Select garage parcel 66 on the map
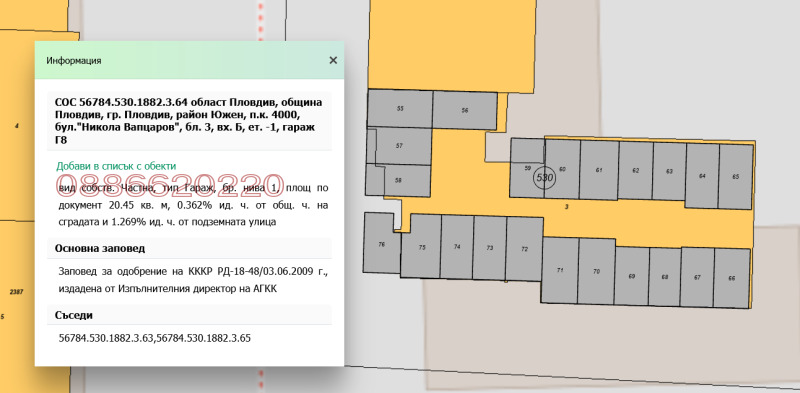The width and height of the screenshot is (800, 393). point(732,278)
